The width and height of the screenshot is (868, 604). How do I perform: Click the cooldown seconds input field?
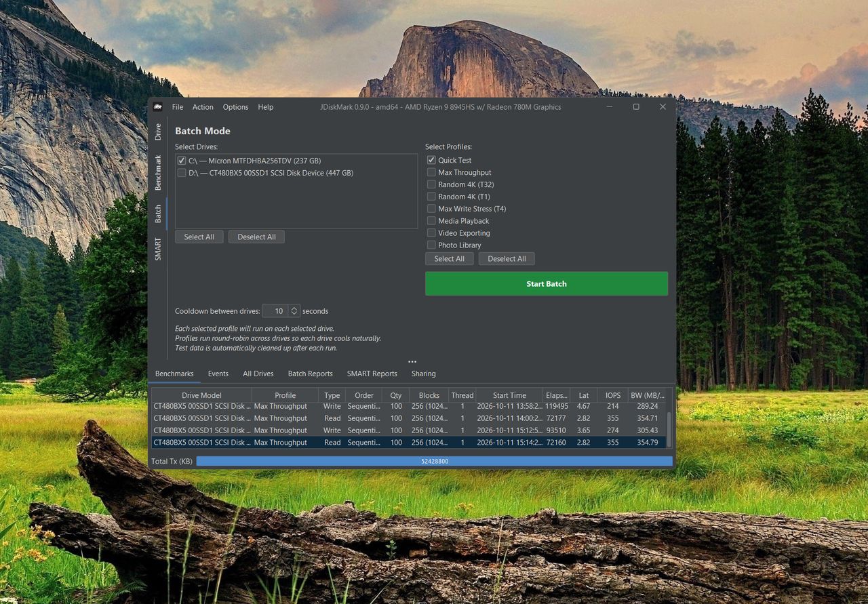point(275,311)
